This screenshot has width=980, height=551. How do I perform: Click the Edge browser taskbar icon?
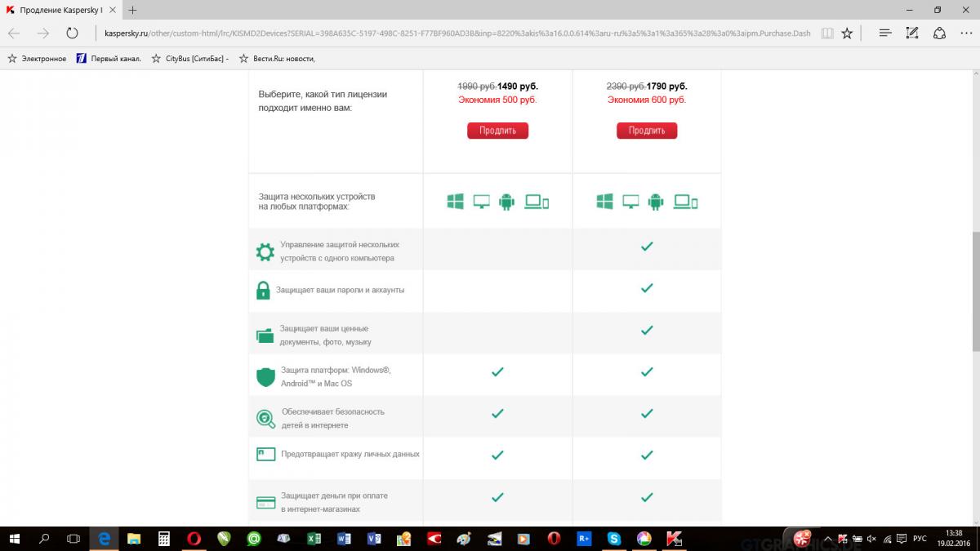(105, 539)
